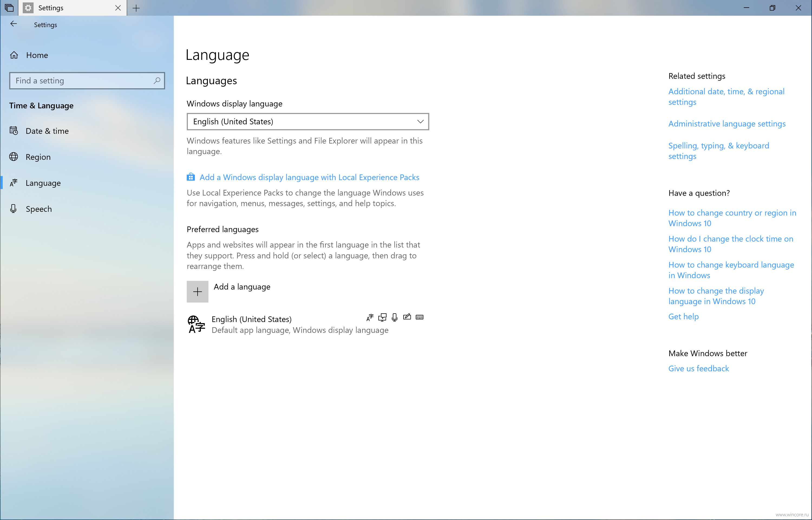Click the Get help link

click(x=683, y=317)
